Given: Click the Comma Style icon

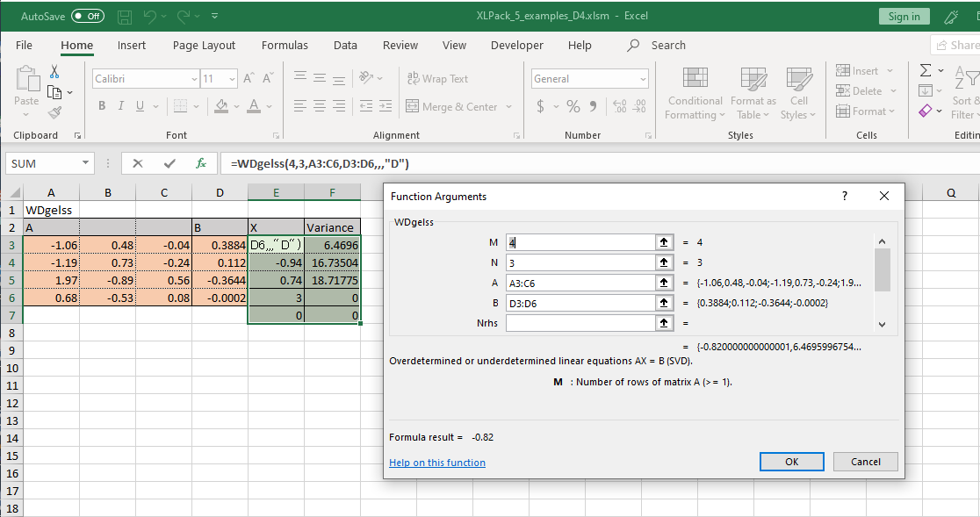Looking at the screenshot, I should 593,106.
